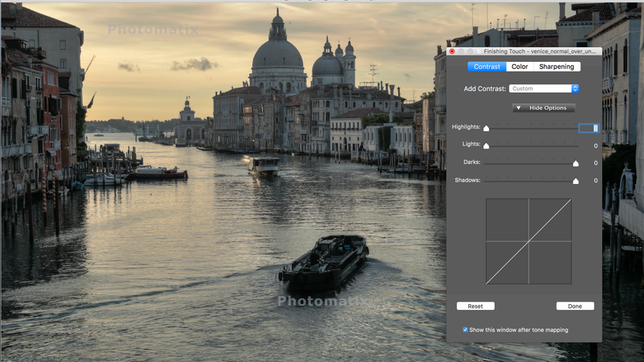Viewport: 644px width, 362px height.
Task: Switch to the Contrast tab
Action: click(x=487, y=67)
